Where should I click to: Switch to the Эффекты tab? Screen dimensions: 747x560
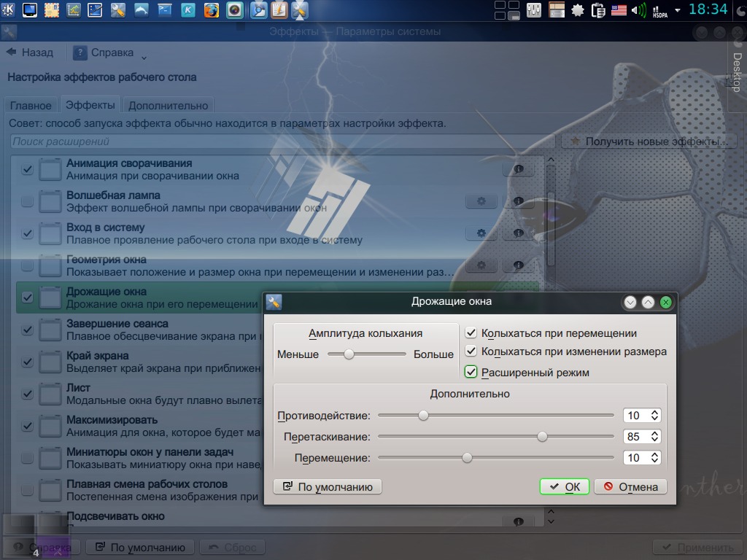tap(90, 104)
